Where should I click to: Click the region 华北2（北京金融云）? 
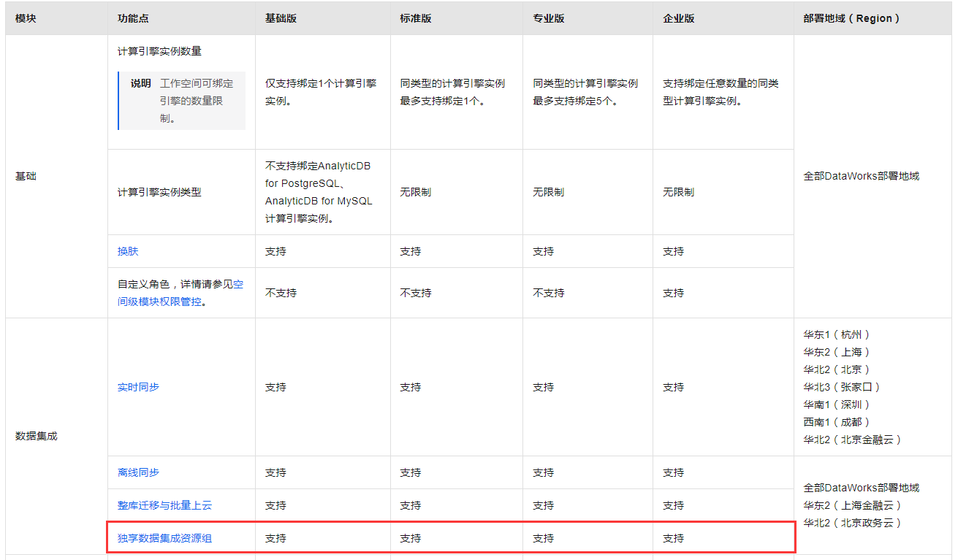[x=853, y=440]
